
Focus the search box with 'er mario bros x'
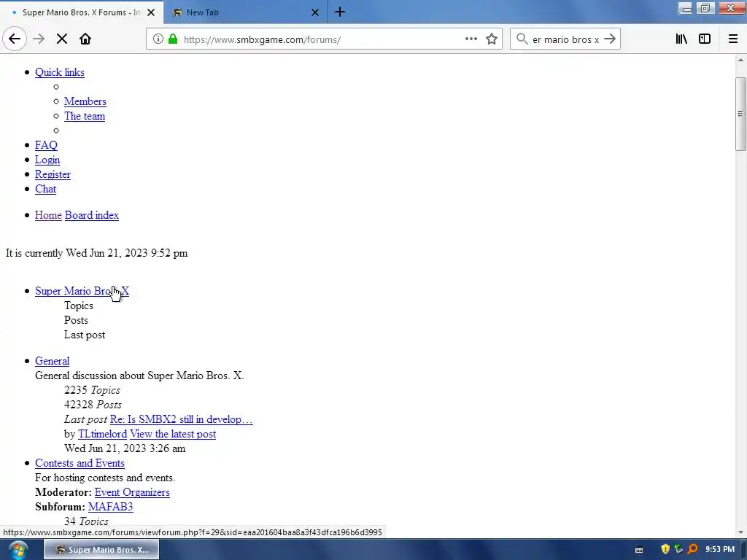565,39
